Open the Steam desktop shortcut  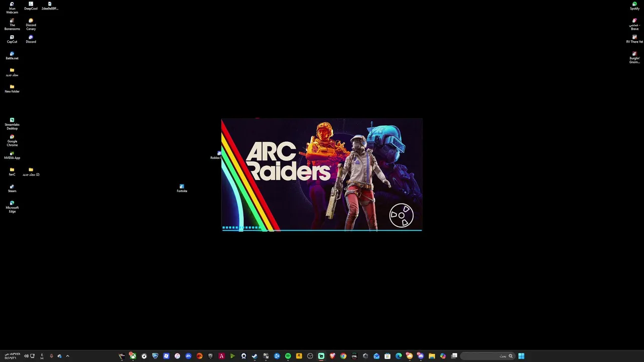click(12, 189)
